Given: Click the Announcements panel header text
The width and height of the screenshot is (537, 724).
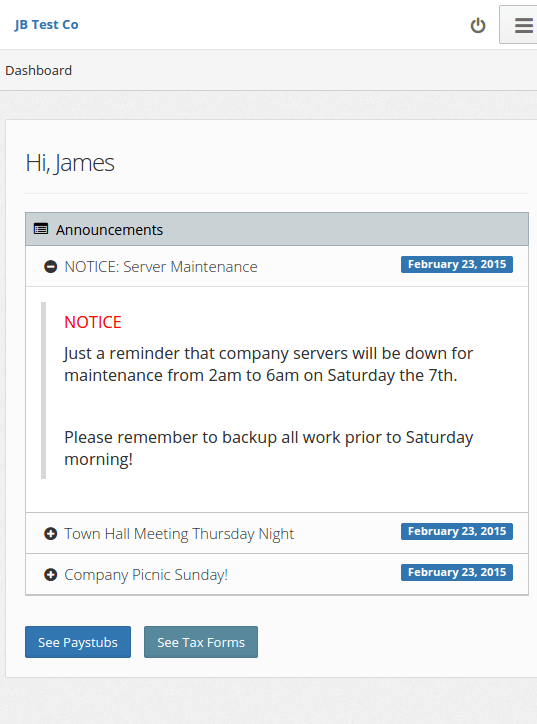Looking at the screenshot, I should (109, 229).
